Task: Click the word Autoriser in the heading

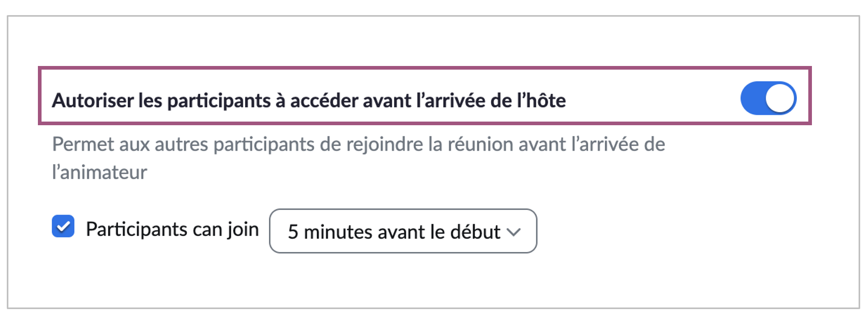Action: [92, 100]
